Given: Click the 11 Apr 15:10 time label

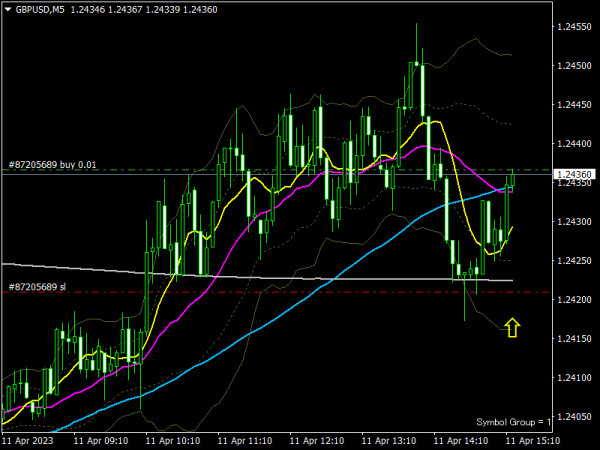Looking at the screenshot, I should click(533, 441).
